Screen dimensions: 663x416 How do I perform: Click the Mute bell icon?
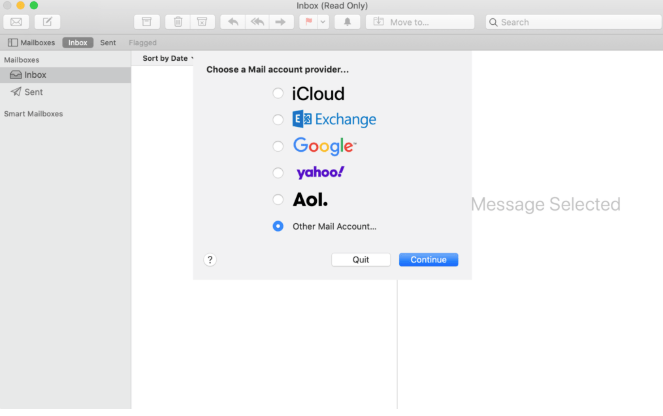347,22
